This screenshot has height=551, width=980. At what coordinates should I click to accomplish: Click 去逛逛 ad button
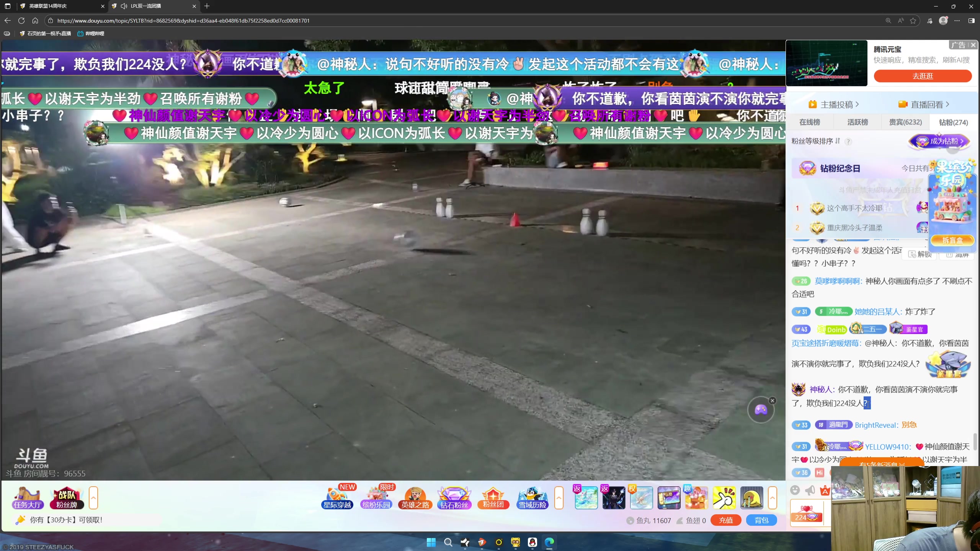[x=923, y=76]
